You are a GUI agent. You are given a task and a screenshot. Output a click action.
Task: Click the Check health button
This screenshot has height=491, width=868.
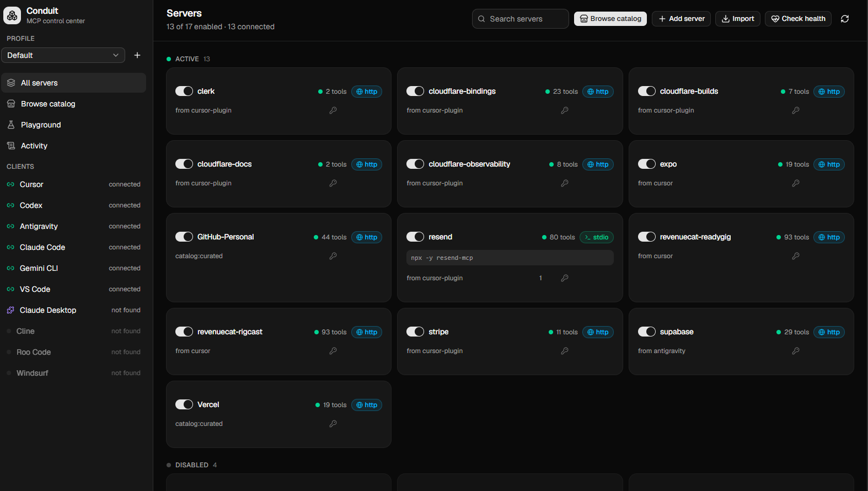[x=798, y=19]
